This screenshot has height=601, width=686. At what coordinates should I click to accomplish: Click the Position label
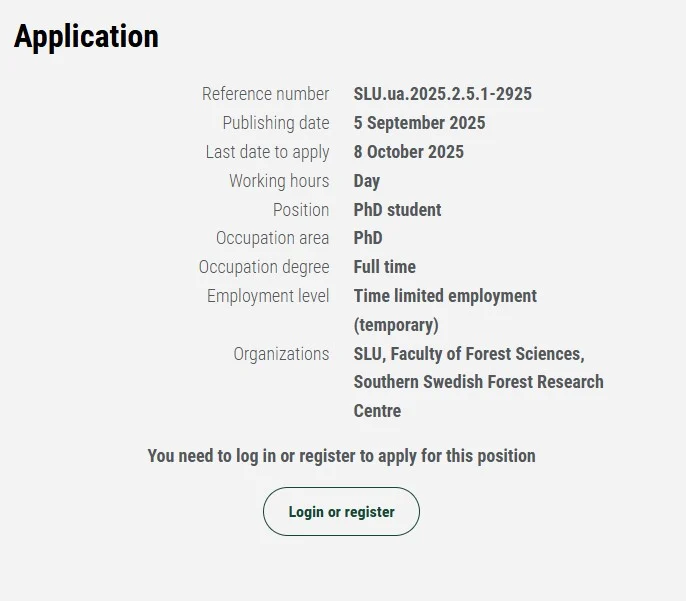[x=300, y=210]
